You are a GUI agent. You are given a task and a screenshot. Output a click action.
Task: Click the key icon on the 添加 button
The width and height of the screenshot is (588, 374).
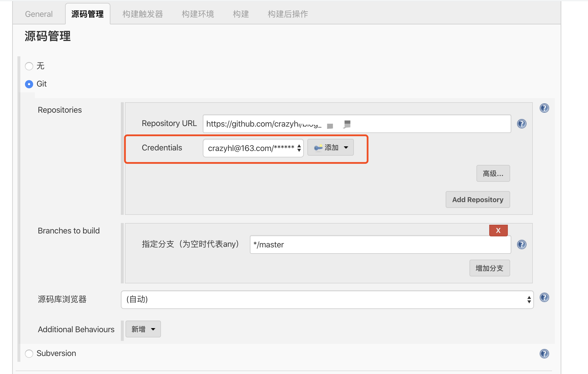tap(318, 147)
